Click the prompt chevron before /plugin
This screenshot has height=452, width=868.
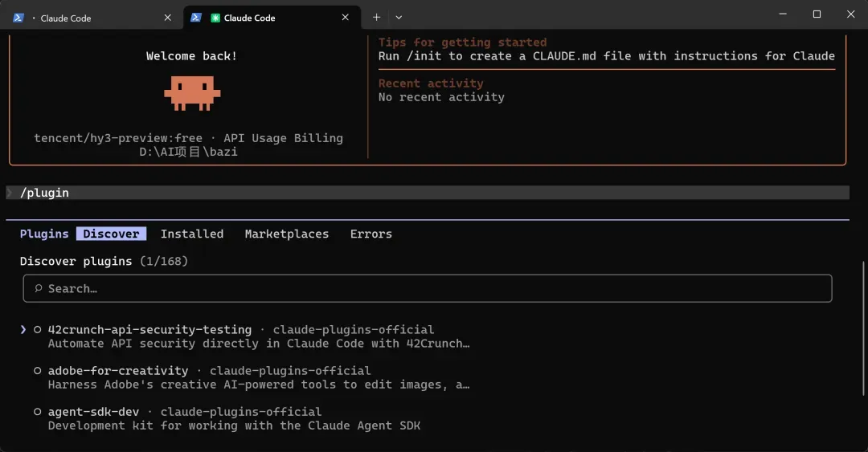[x=10, y=193]
